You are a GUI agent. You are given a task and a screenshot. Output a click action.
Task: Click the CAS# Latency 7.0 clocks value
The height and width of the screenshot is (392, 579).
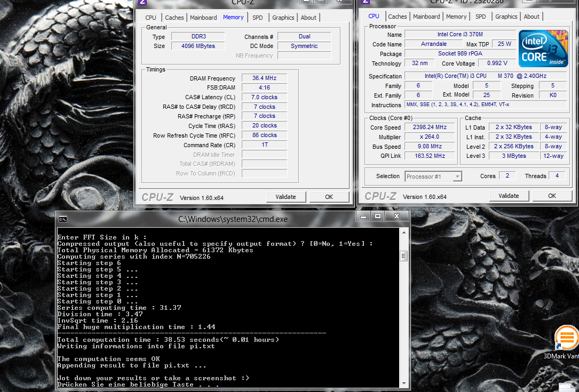(264, 97)
